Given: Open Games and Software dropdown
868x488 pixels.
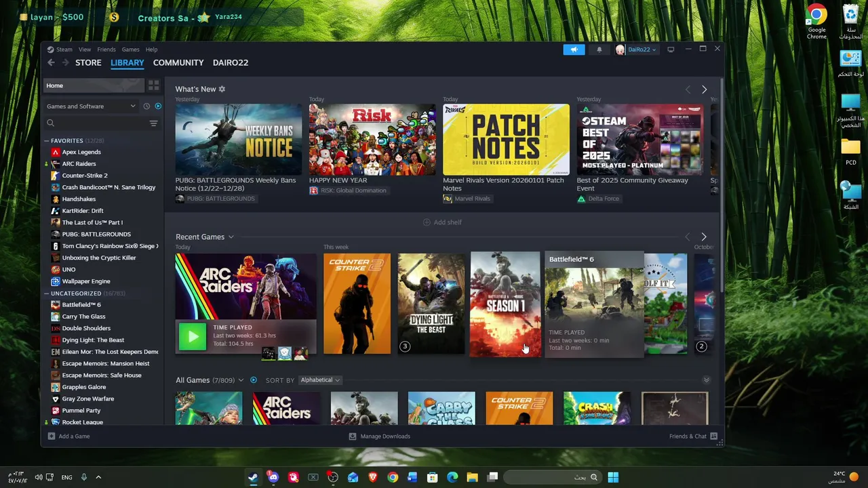Looking at the screenshot, I should coord(92,106).
